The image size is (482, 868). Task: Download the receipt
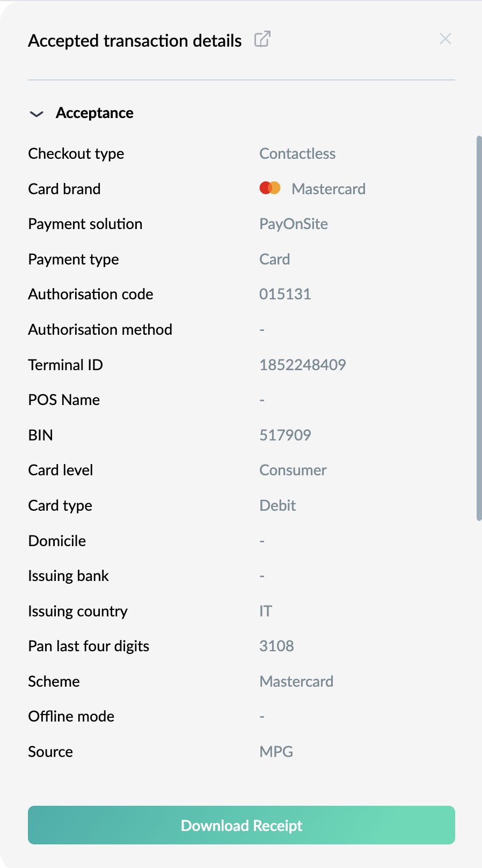coord(242,825)
